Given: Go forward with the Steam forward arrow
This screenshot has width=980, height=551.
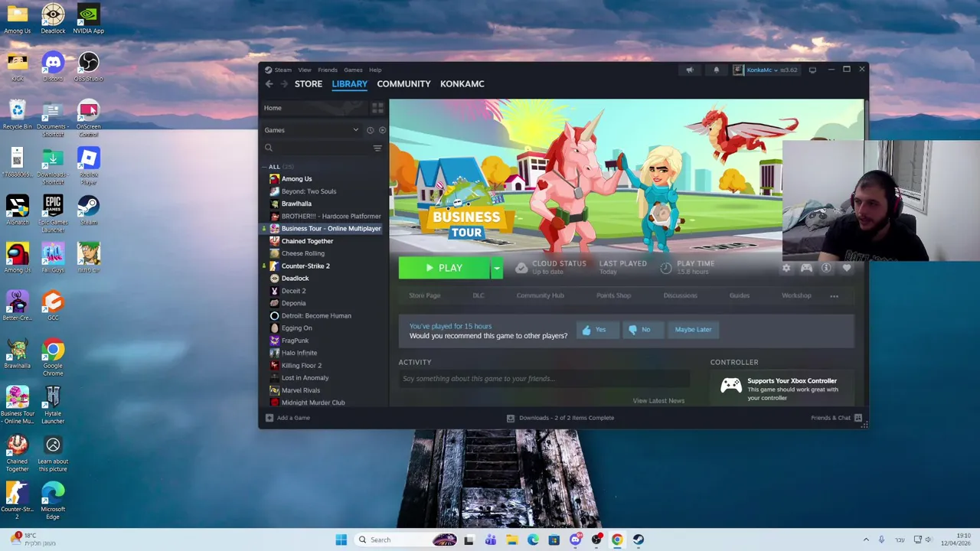Looking at the screenshot, I should pyautogui.click(x=283, y=84).
